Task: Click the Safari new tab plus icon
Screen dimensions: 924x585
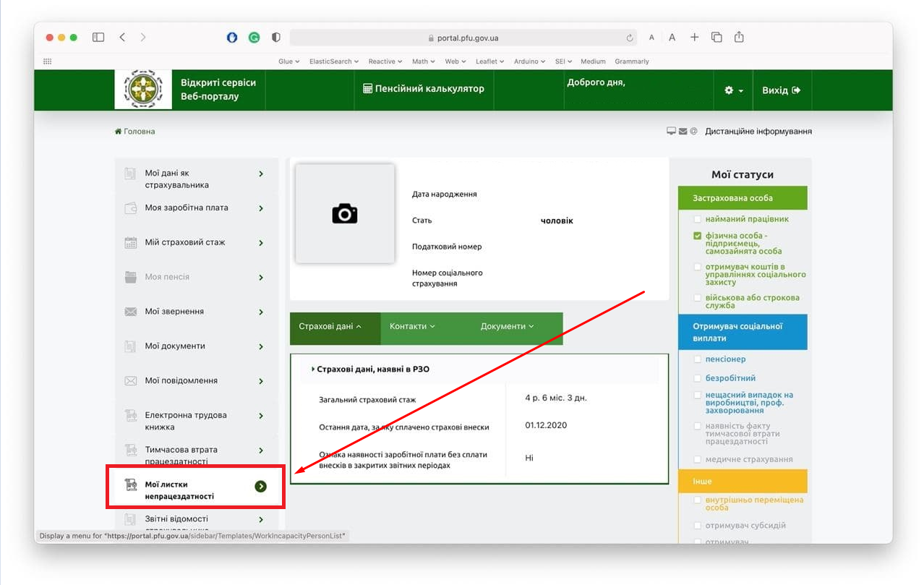Action: [694, 38]
